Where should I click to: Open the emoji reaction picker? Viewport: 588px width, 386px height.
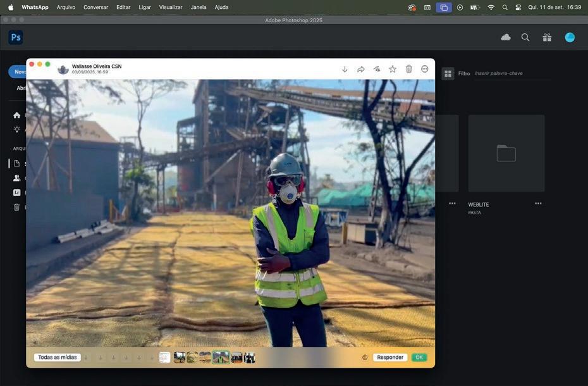(x=365, y=358)
